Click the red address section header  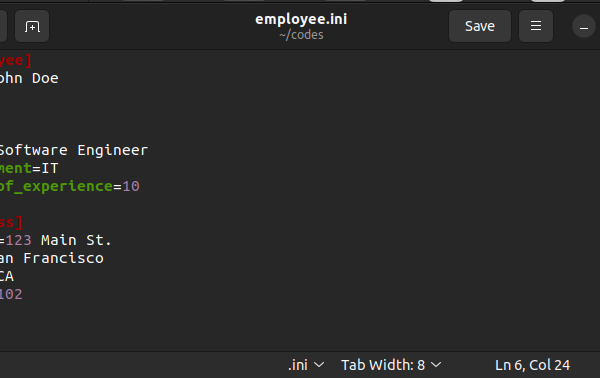11,222
